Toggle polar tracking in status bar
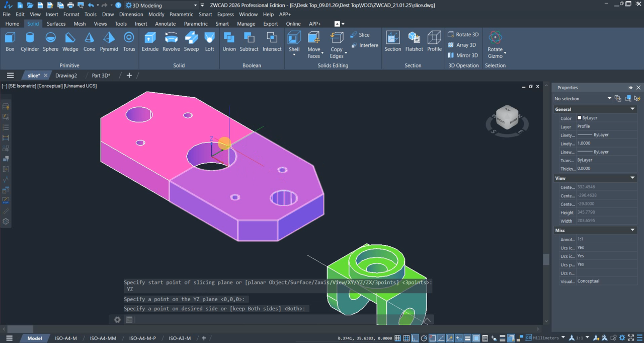The width and height of the screenshot is (644, 343). pyautogui.click(x=424, y=338)
